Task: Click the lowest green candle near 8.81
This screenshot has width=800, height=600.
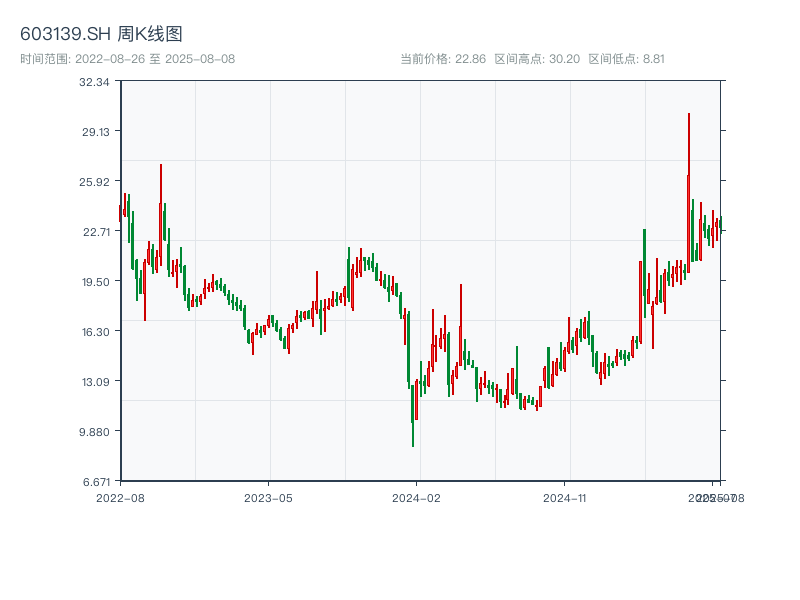Action: 413,416
